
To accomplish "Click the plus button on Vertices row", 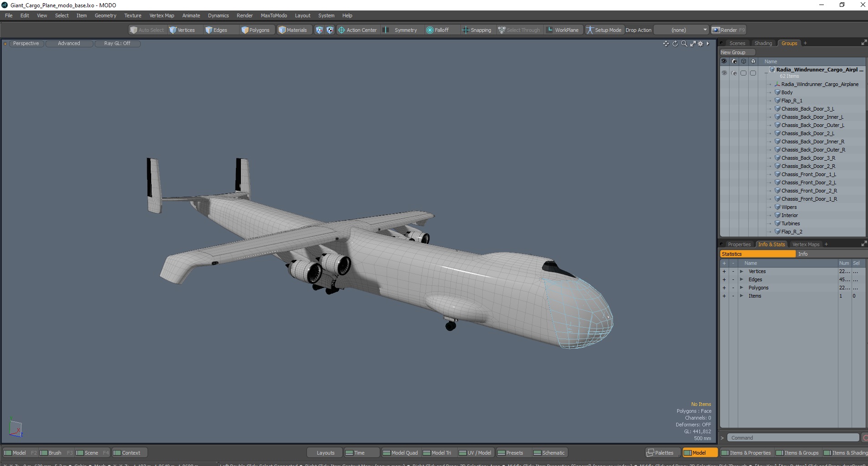I will click(x=724, y=272).
